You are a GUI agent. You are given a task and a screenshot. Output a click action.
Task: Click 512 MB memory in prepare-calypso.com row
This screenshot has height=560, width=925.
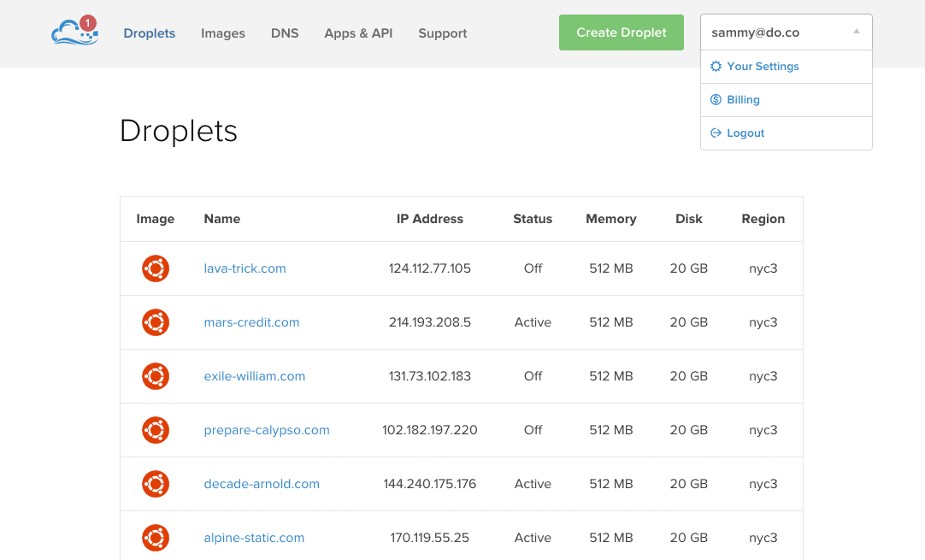[x=611, y=430]
